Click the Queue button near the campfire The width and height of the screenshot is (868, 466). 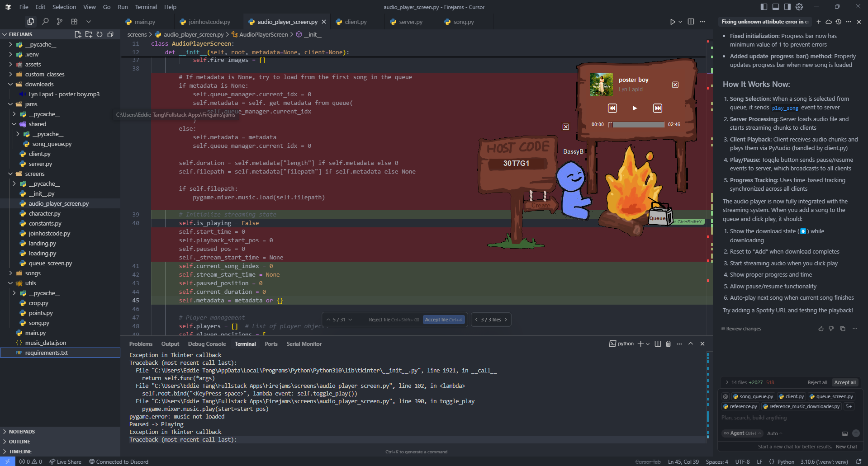(658, 217)
